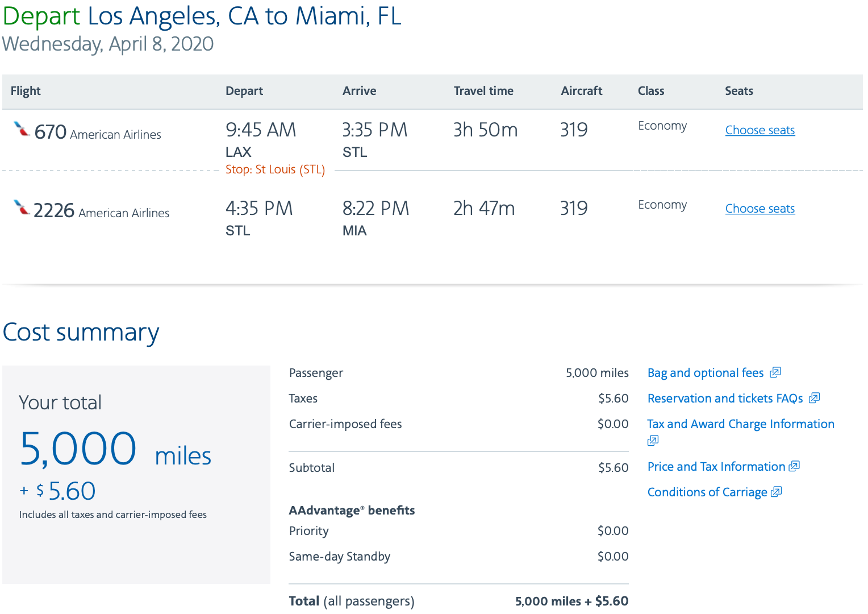Choose seats for flight 2226
Screen dimensions: 868x614
coord(759,209)
